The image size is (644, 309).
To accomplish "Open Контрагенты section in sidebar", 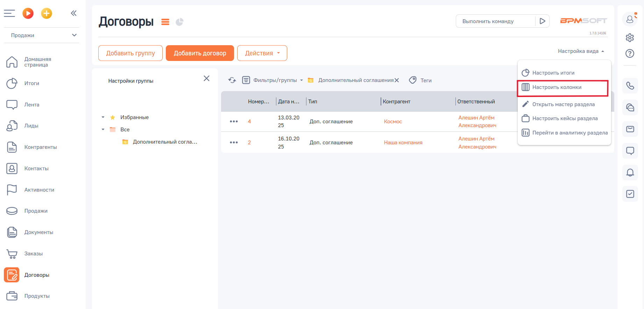I will click(41, 147).
